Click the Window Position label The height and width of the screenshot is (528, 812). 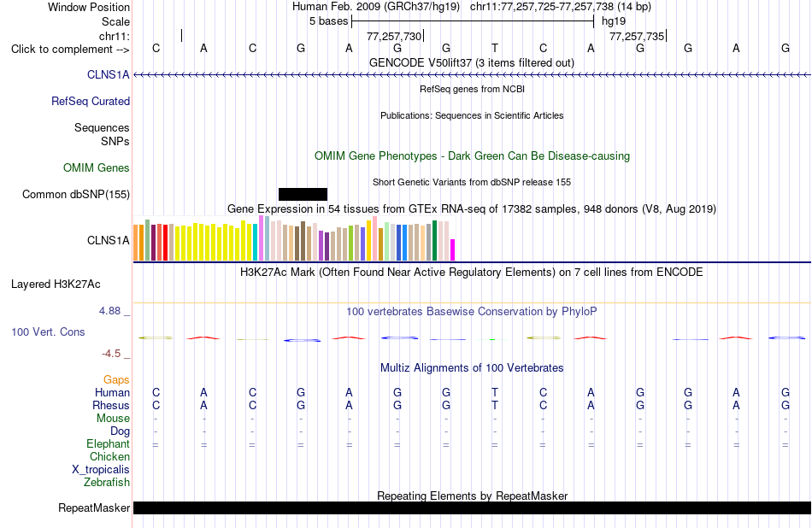pyautogui.click(x=89, y=7)
